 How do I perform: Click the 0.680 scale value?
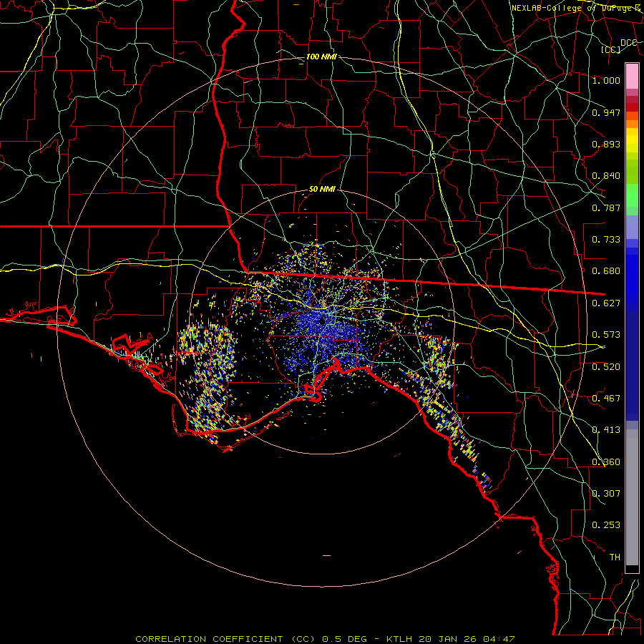(606, 270)
